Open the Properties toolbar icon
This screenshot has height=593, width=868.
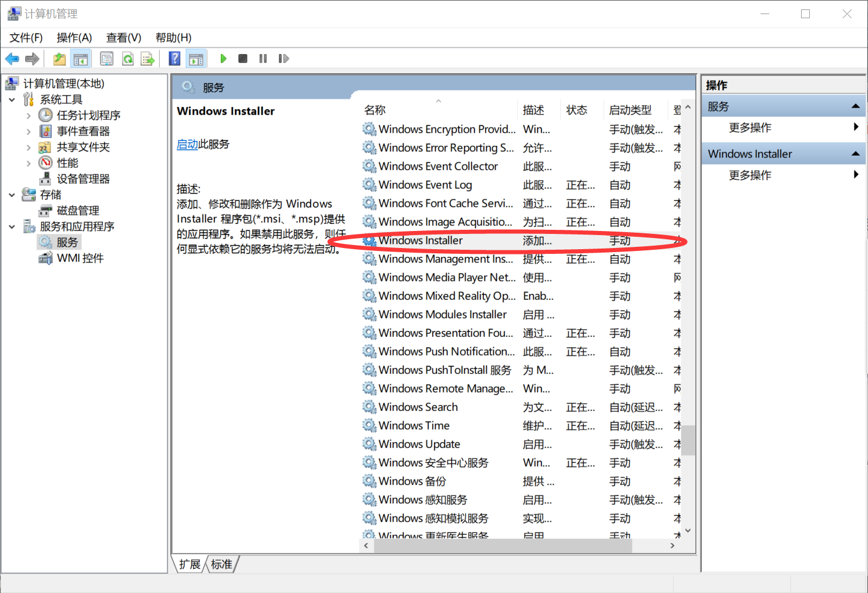click(x=107, y=59)
